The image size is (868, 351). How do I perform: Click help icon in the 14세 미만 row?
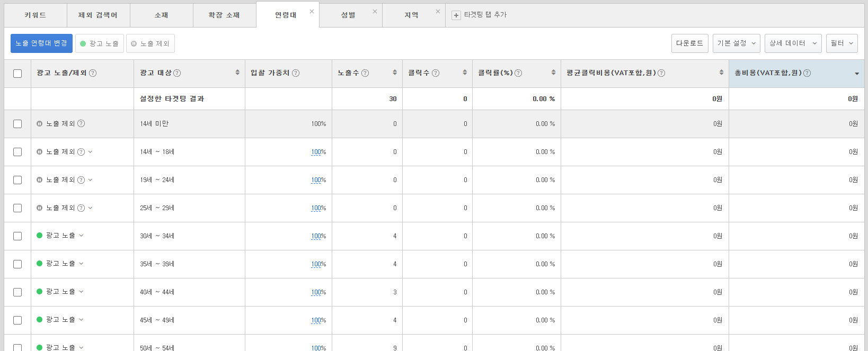81,123
